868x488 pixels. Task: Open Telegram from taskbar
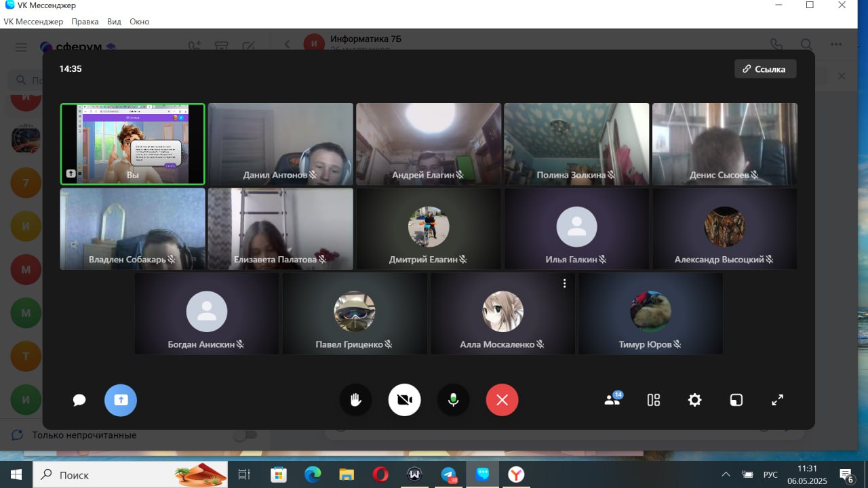tap(448, 474)
